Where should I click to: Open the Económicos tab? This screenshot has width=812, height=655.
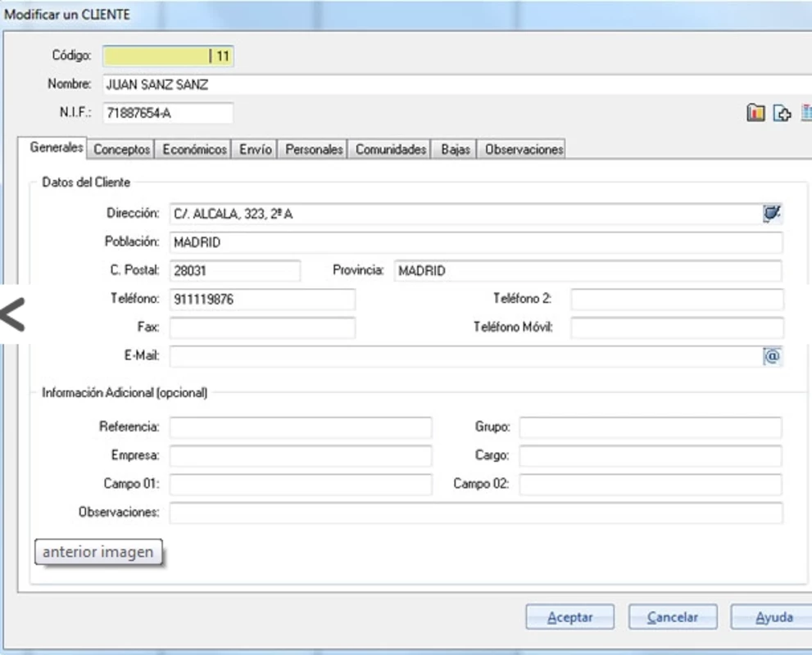click(194, 150)
